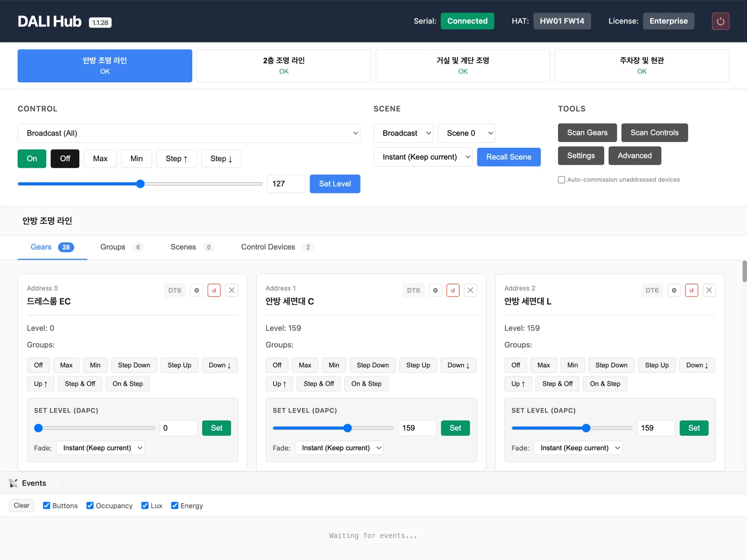The width and height of the screenshot is (747, 560).
Task: Click the DT6 badge on Address 2
Action: (x=652, y=290)
